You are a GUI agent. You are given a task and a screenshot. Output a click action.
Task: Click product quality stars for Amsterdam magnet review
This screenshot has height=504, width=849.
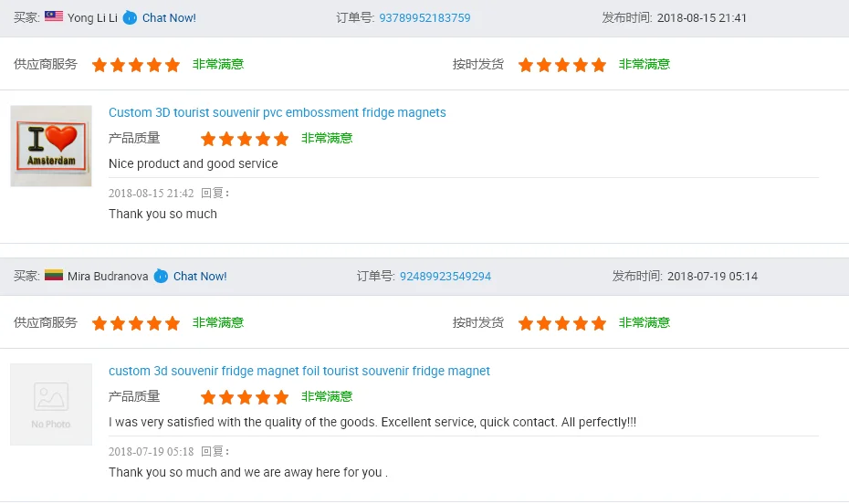pyautogui.click(x=244, y=139)
